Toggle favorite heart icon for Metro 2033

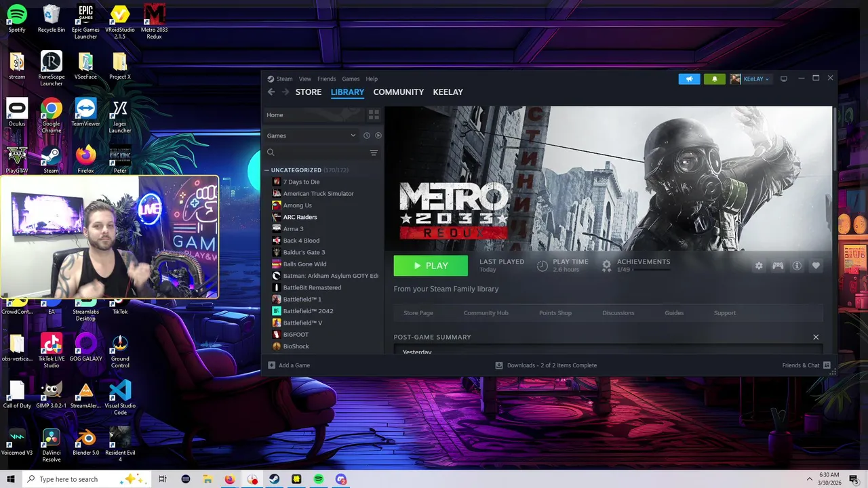click(816, 266)
